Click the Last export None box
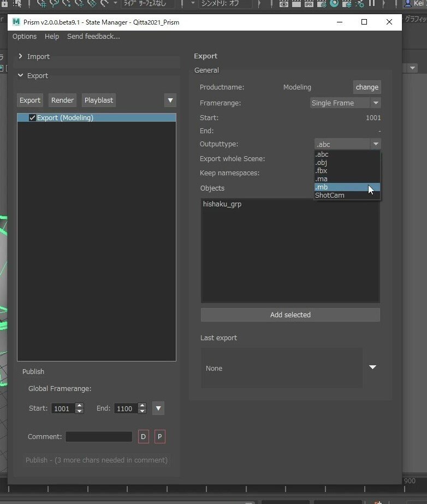Viewport: 427px width, 504px height. click(x=282, y=368)
